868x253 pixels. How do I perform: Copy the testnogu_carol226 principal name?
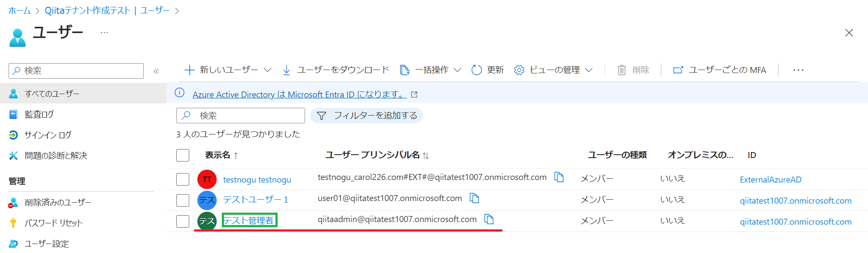point(559,177)
